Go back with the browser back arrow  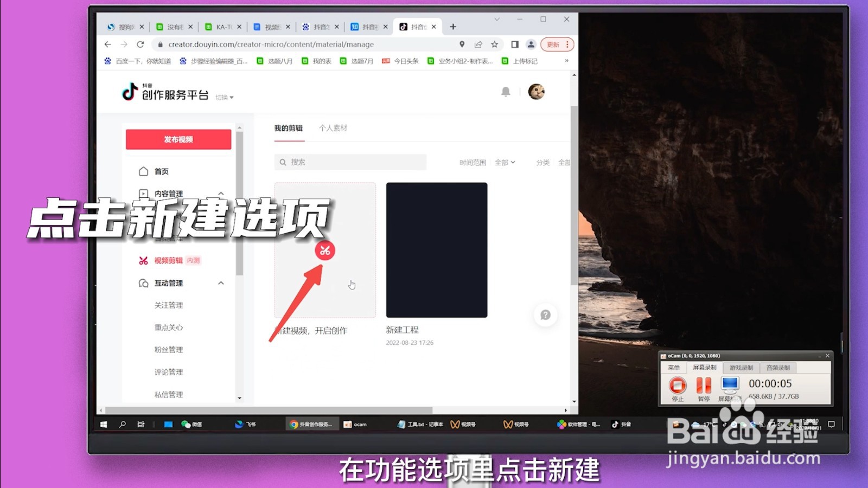[108, 44]
